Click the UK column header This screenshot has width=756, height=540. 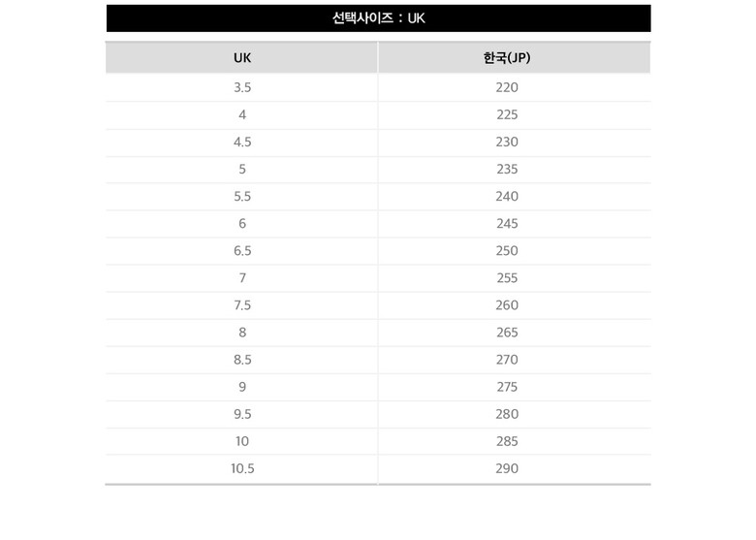(242, 58)
